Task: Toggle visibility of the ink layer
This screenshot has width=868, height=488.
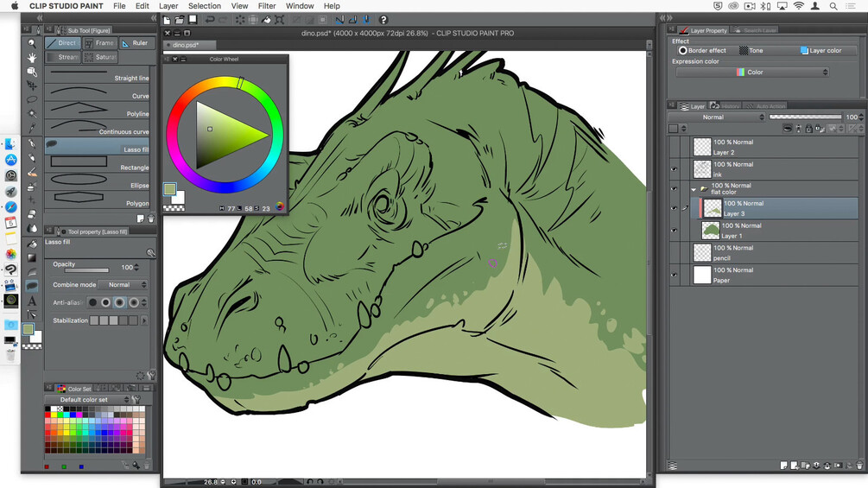Action: tap(674, 169)
